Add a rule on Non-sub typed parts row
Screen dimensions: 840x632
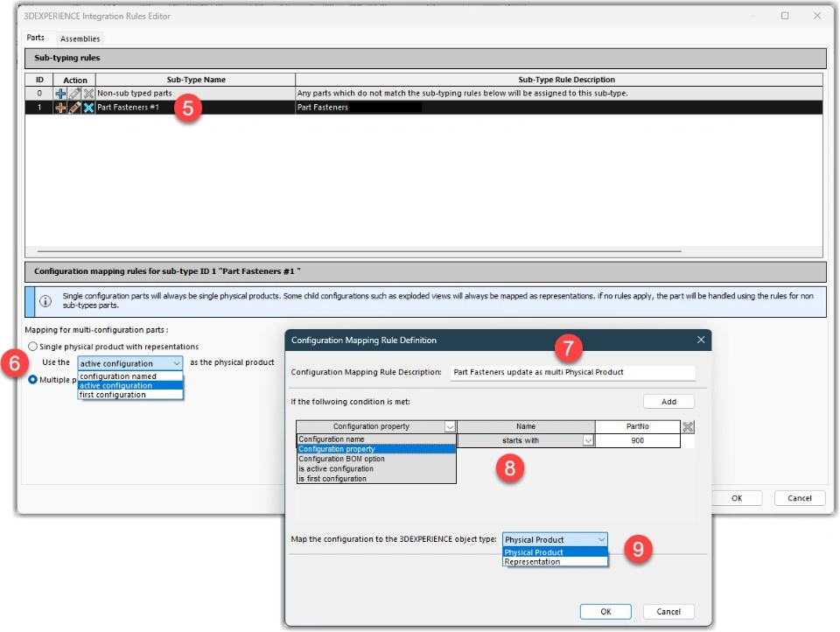(60, 94)
